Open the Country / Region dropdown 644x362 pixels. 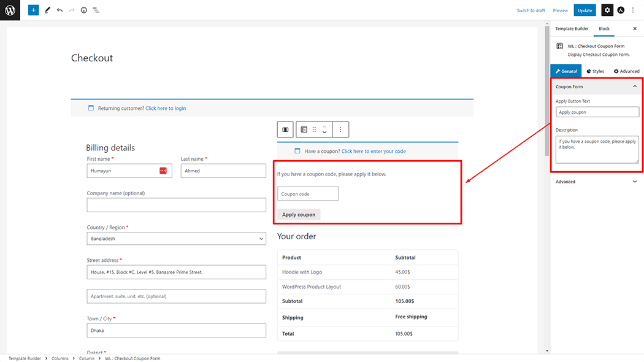point(176,239)
